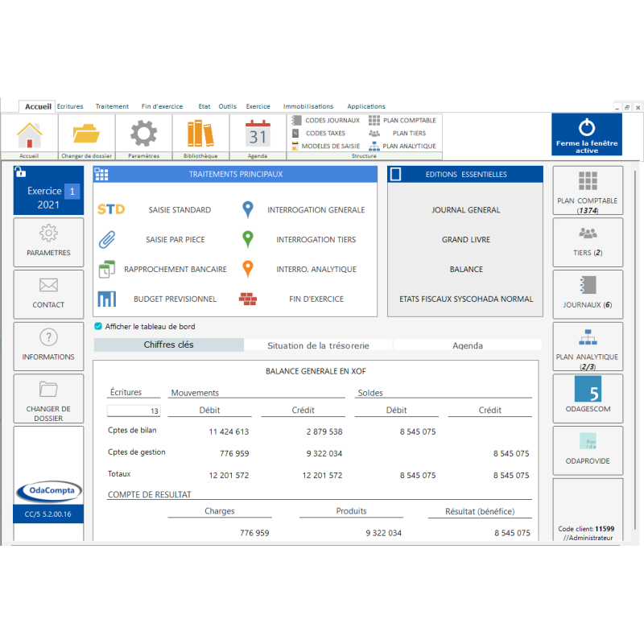This screenshot has height=644, width=644.
Task: Select the orange Interro. Analytique pin
Action: (x=247, y=269)
